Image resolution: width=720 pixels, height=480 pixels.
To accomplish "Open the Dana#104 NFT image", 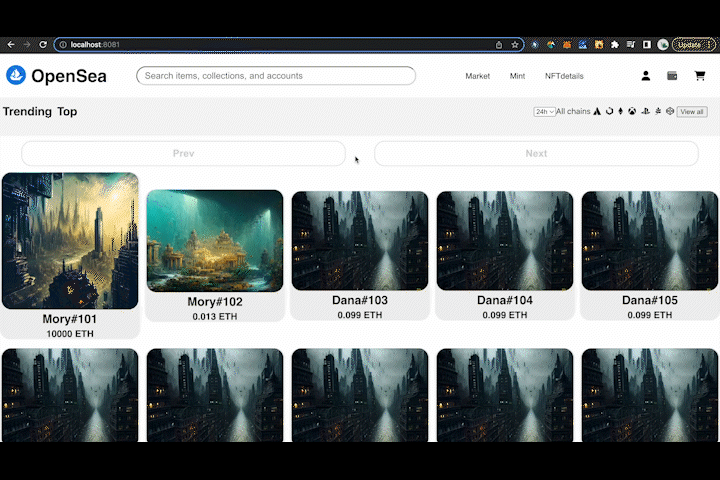I will [505, 241].
